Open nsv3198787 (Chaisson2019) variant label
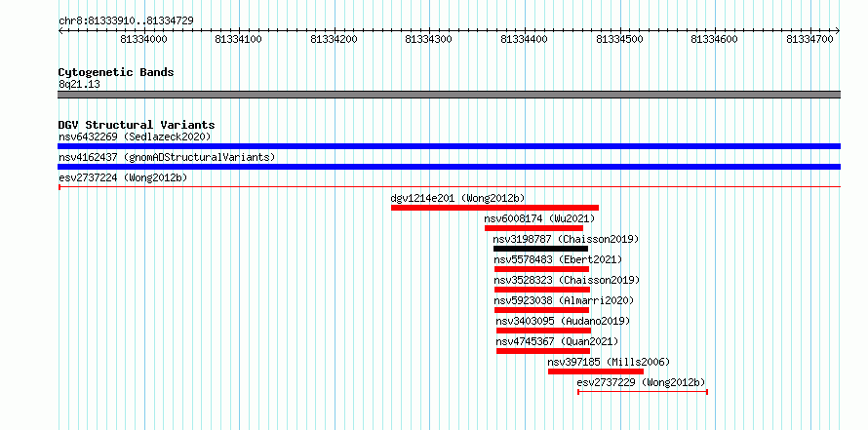Screen dimensions: 868x430 tap(566, 239)
